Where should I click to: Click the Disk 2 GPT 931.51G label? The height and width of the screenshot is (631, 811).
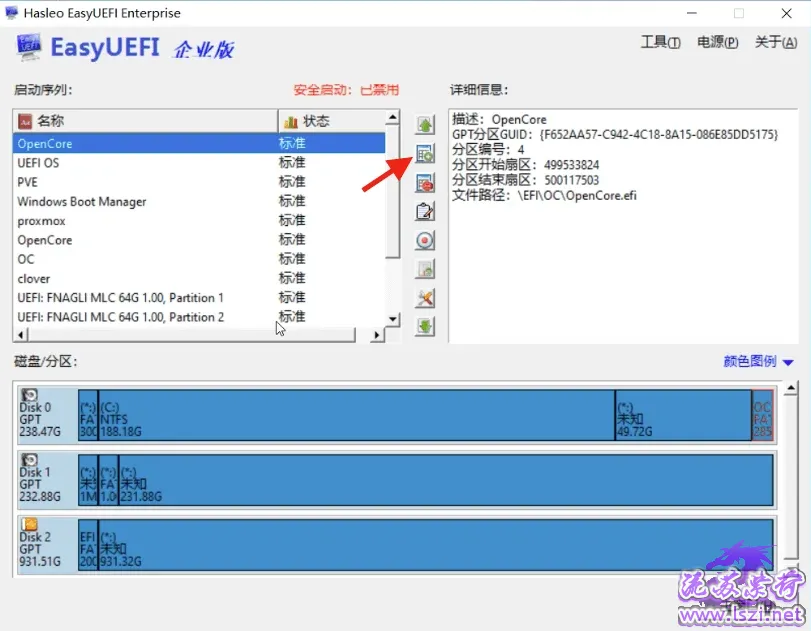tap(40, 549)
